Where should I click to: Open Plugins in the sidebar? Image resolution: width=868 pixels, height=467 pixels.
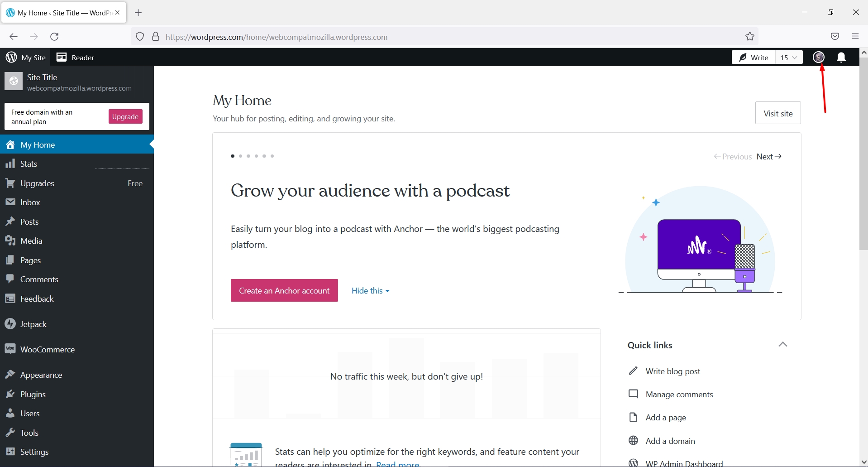tap(77, 394)
